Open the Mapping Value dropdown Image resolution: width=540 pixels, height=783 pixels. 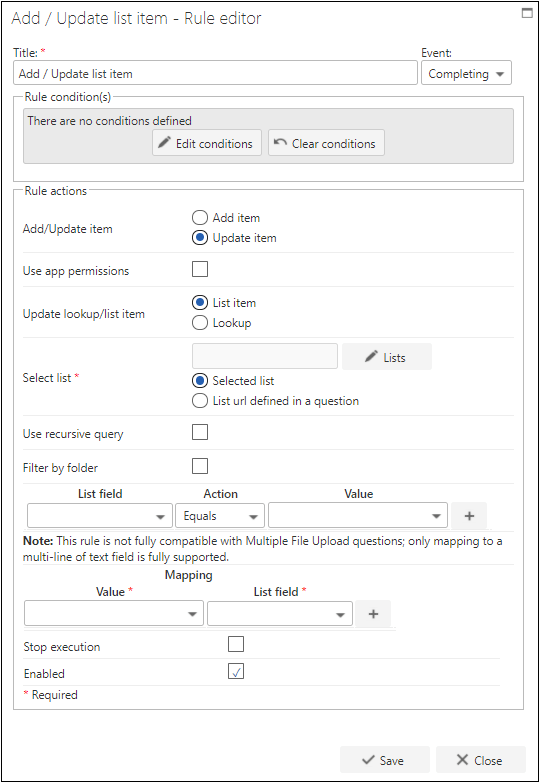pos(114,614)
